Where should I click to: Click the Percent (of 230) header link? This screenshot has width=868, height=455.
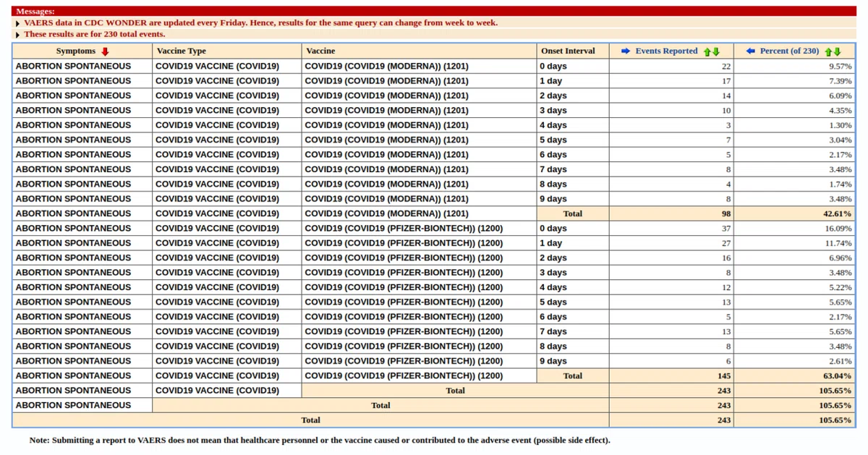(789, 51)
